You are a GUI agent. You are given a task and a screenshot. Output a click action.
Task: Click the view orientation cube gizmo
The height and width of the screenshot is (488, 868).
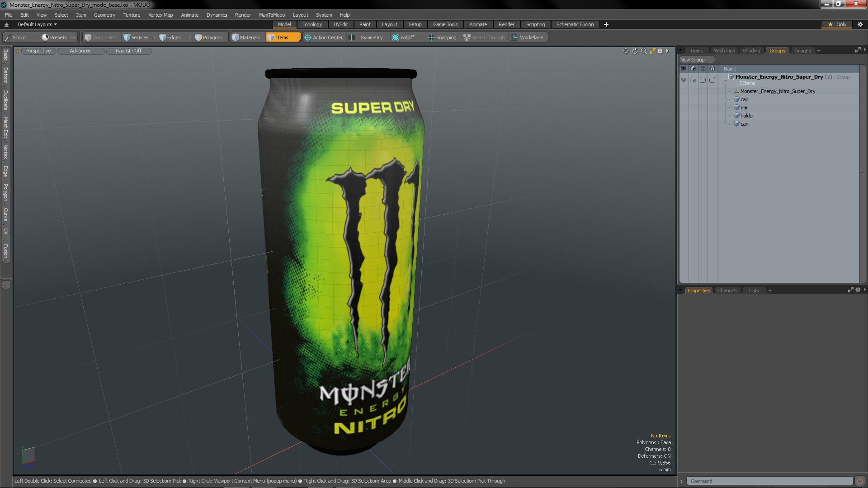click(x=28, y=456)
